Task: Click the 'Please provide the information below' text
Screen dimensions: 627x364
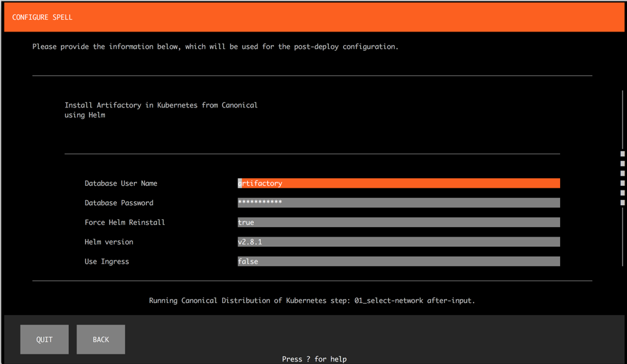Action: 216,47
